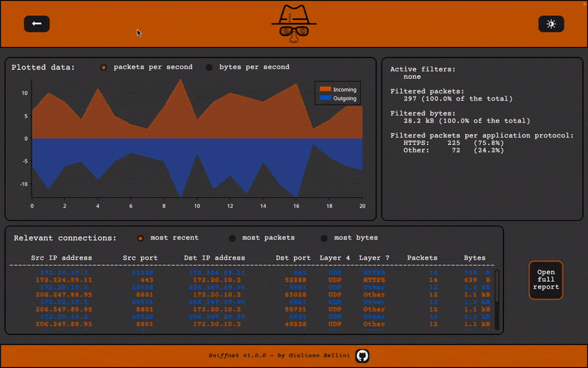
Task: Click the connections list scrollbar
Action: (x=498, y=286)
